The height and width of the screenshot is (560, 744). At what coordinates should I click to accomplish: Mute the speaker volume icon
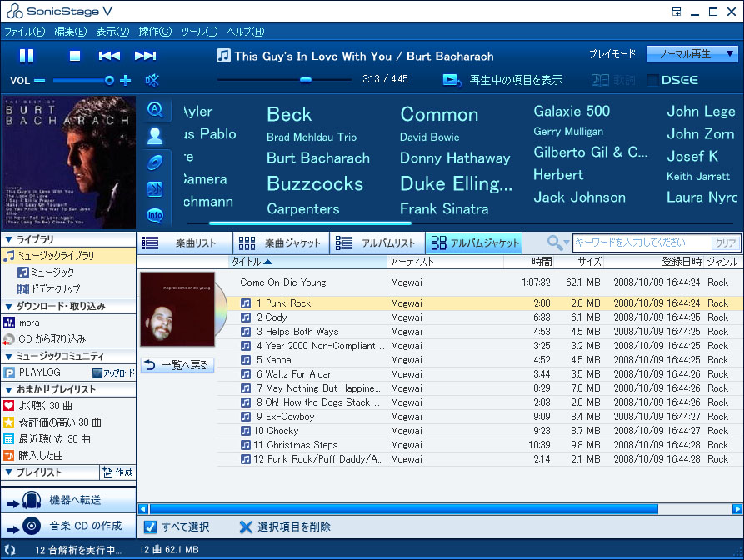point(152,80)
